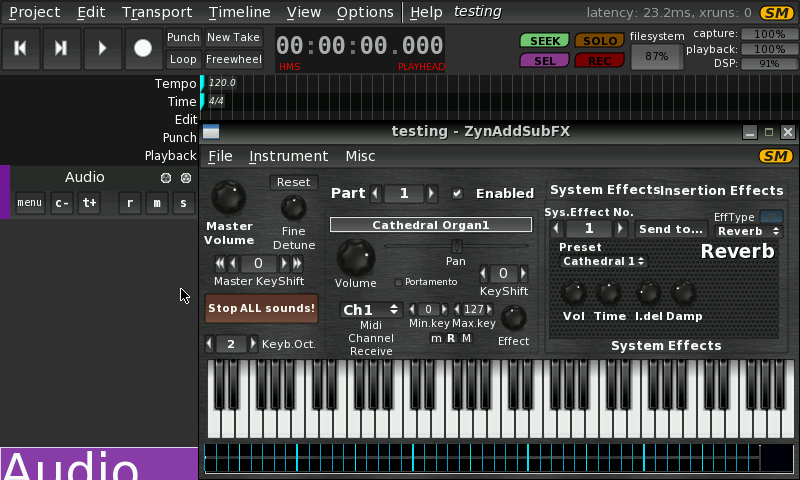Image resolution: width=800 pixels, height=480 pixels.
Task: Click the Pan slider handle
Action: point(457,246)
